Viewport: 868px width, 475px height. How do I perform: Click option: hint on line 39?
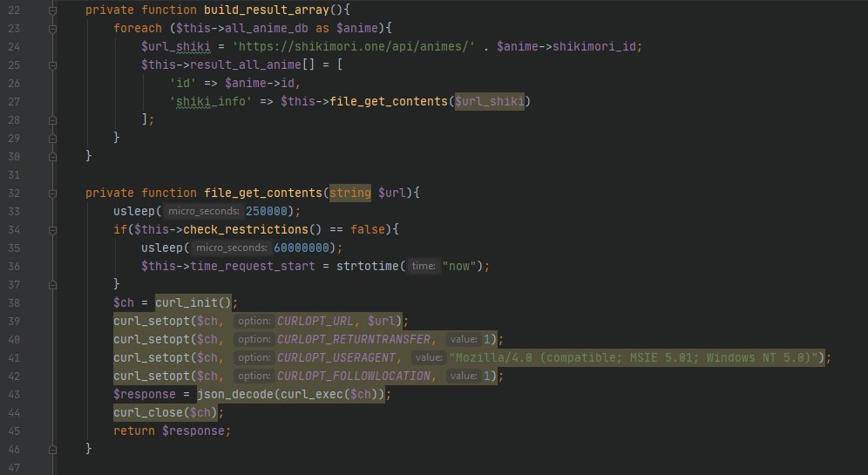point(254,321)
